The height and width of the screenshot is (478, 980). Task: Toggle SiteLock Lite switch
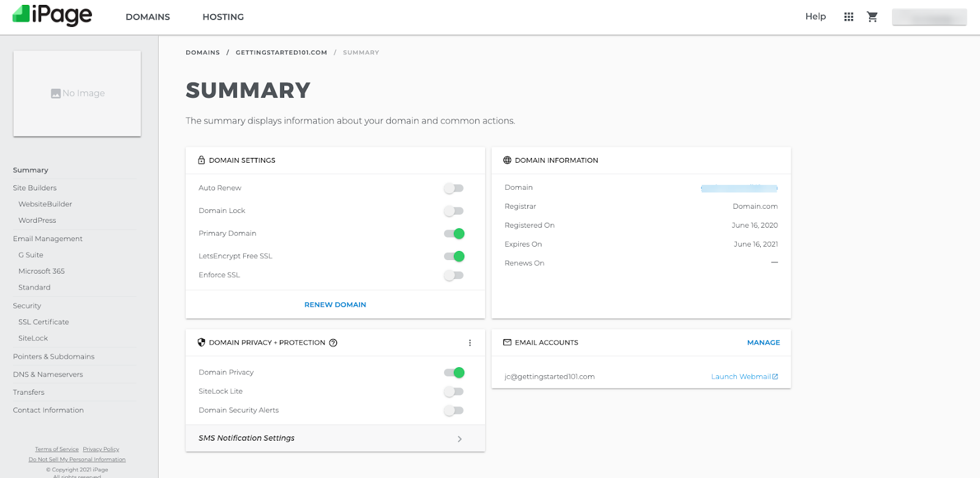(454, 392)
